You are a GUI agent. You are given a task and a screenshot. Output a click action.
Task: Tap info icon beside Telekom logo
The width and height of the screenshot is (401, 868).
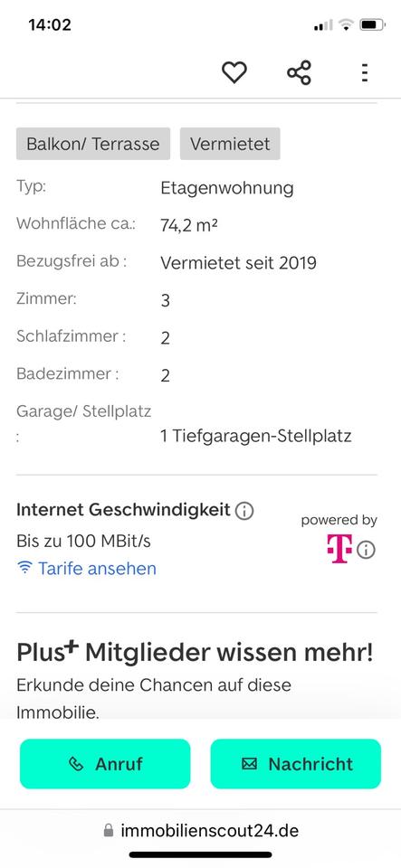click(366, 550)
